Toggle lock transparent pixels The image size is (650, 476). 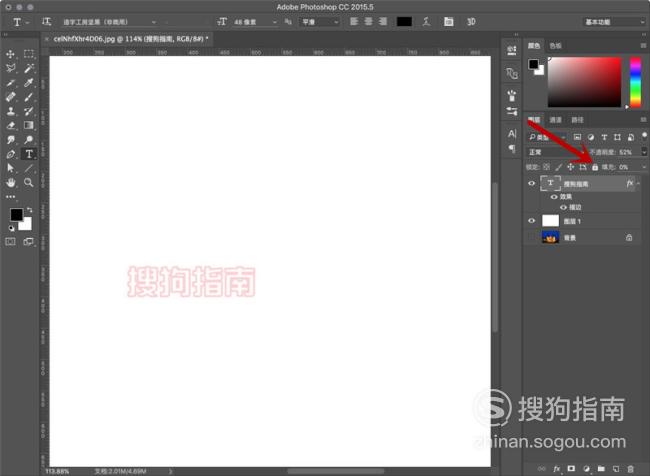[x=546, y=167]
